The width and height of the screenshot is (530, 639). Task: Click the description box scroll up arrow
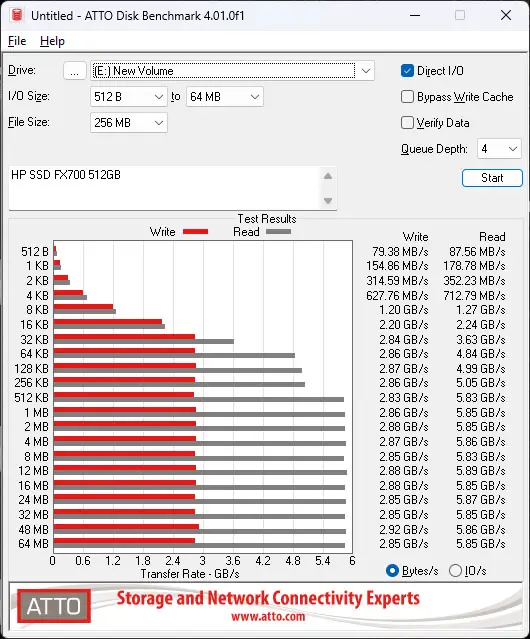coord(328,176)
